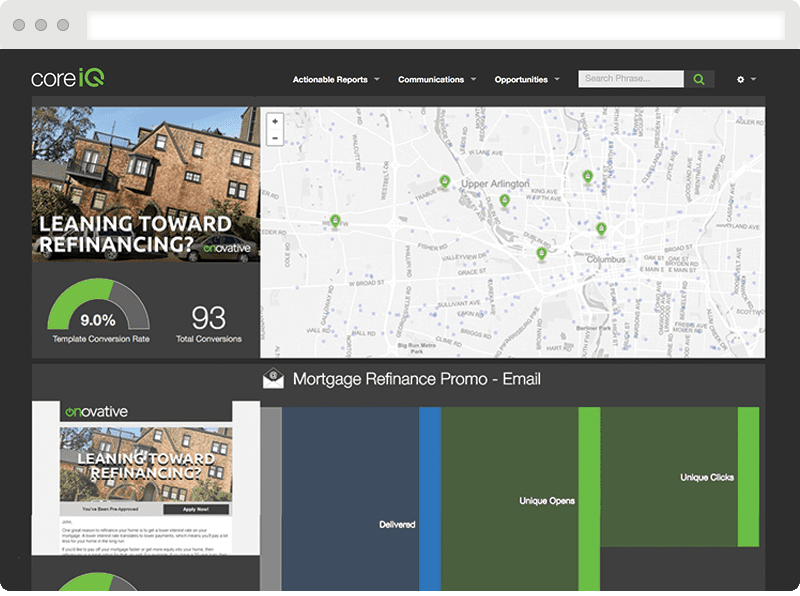
Task: Click the Columbus map label
Action: tap(606, 259)
